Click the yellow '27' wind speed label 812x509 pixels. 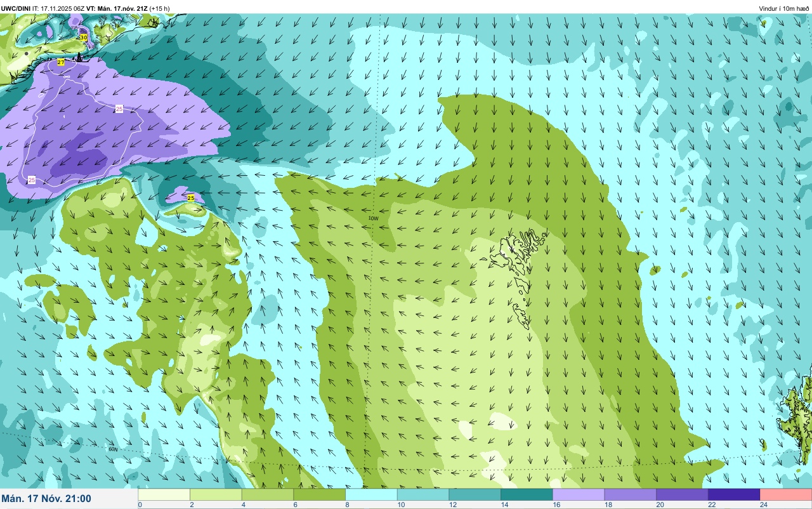tap(61, 62)
